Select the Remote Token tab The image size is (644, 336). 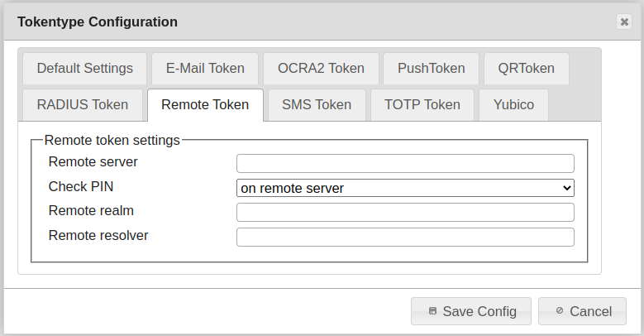pos(205,105)
